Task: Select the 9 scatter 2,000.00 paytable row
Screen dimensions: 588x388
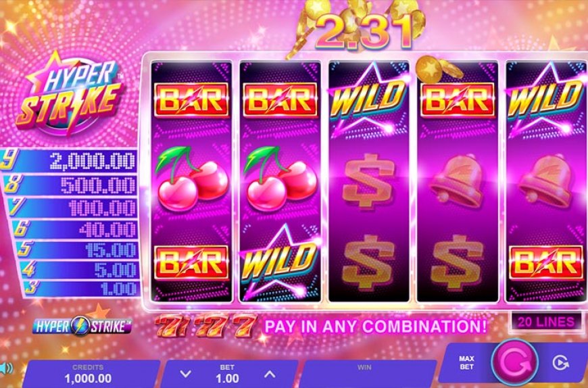Action: (x=68, y=161)
